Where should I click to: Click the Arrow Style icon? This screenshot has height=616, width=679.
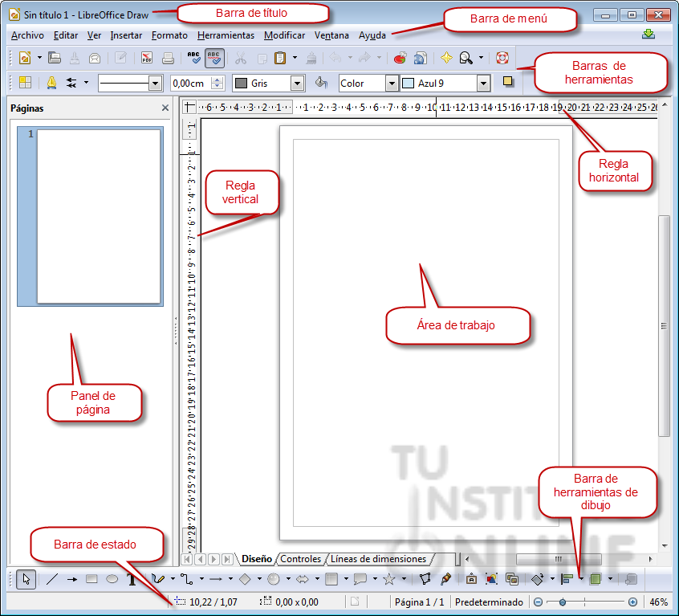71,82
